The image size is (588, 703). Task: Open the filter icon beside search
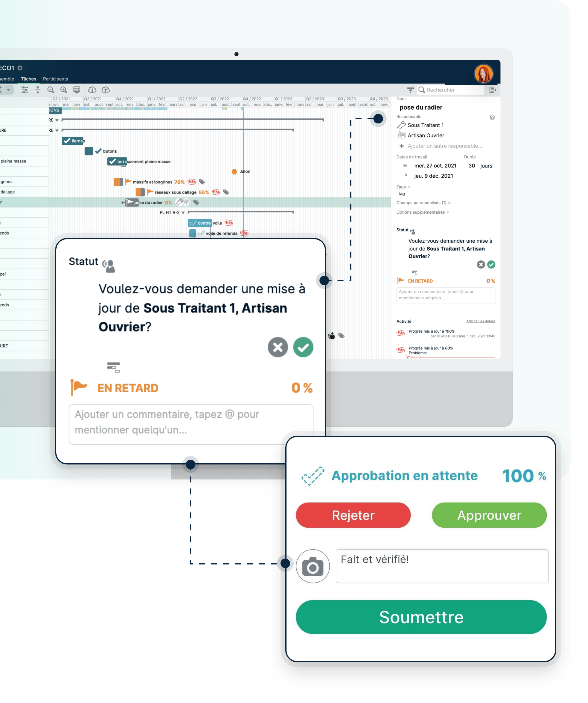410,90
